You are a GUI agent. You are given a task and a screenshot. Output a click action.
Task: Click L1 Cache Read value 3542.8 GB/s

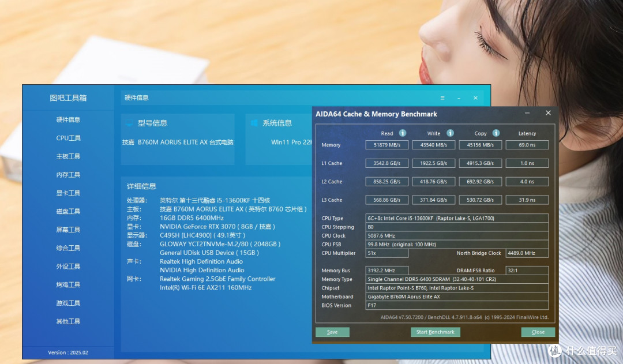(387, 163)
